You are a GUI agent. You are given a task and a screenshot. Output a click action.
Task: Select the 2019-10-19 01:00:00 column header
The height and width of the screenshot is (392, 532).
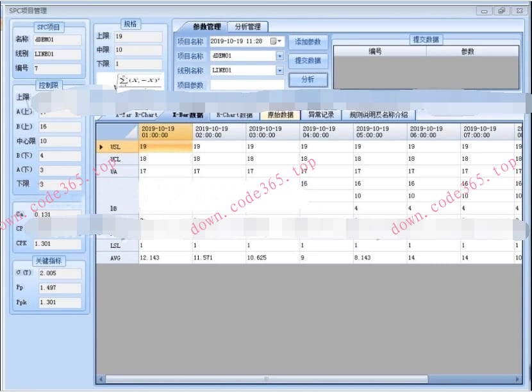(165, 132)
